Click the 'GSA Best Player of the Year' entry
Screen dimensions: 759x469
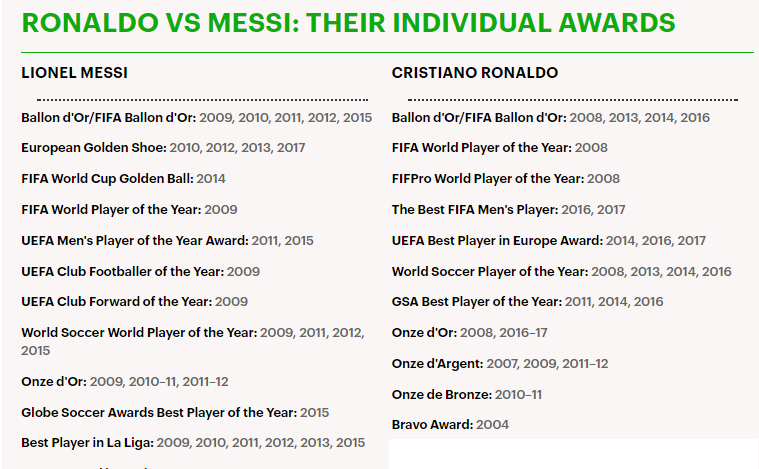click(475, 301)
